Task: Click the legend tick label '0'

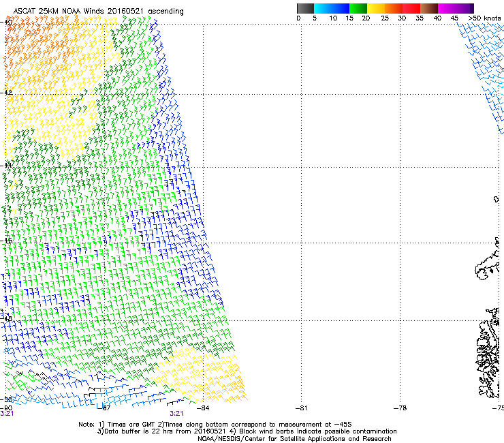Action: (x=298, y=18)
